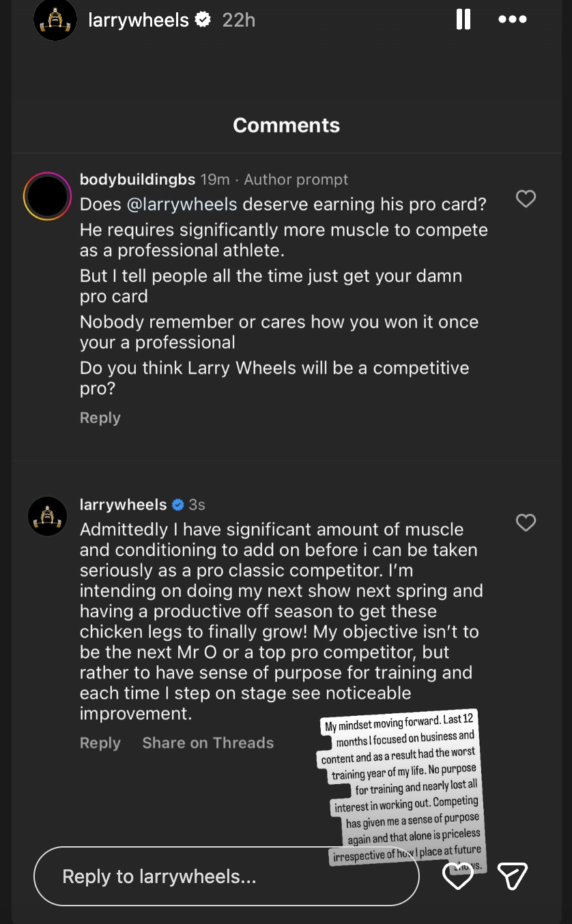Tap the heart icon to like the story
The width and height of the screenshot is (572, 924).
pos(458,876)
